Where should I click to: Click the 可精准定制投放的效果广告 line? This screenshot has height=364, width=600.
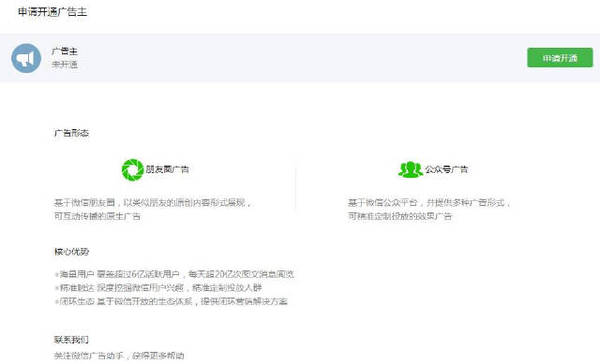[x=400, y=216]
